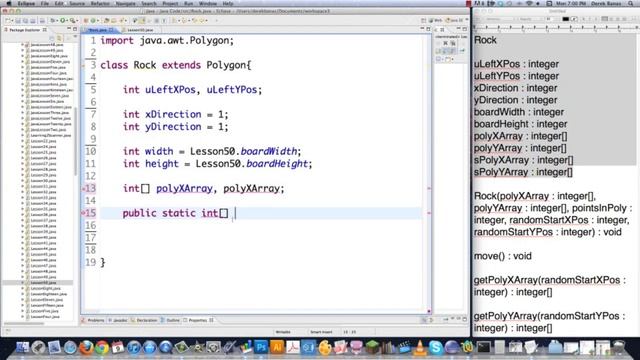Launch Firefox from the dock
This screenshot has width=640, height=360.
click(x=86, y=347)
